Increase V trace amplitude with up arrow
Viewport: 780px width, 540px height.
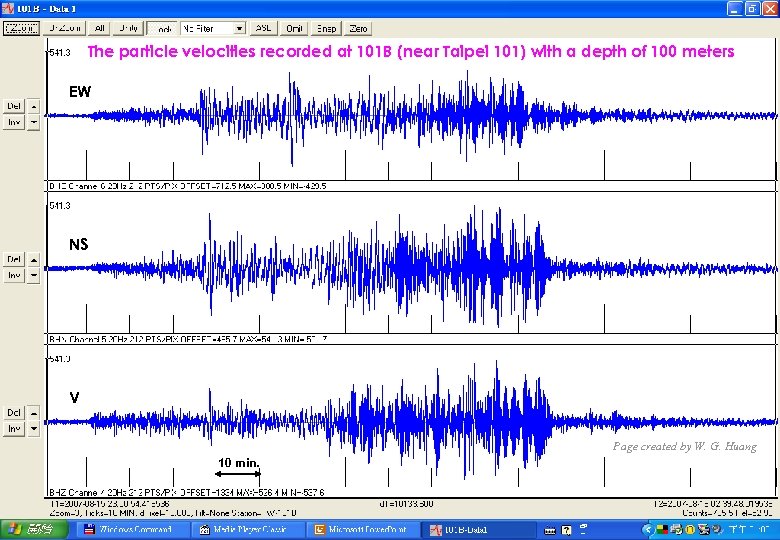[33, 412]
